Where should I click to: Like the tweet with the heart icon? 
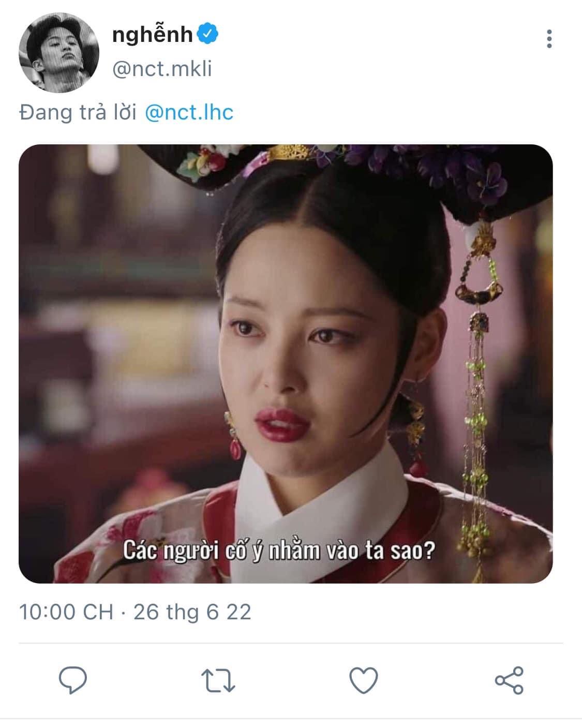(364, 680)
